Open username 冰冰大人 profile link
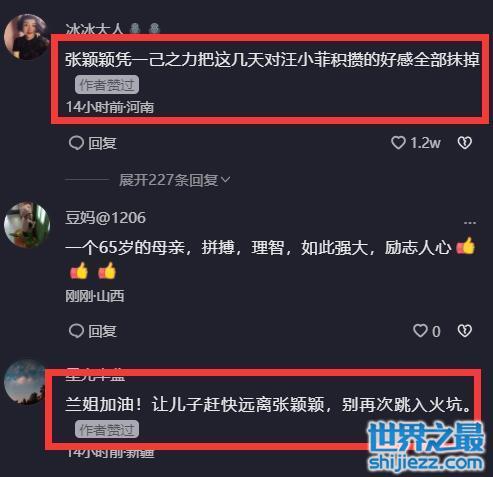Screen dimensions: 493x477 (x=94, y=29)
